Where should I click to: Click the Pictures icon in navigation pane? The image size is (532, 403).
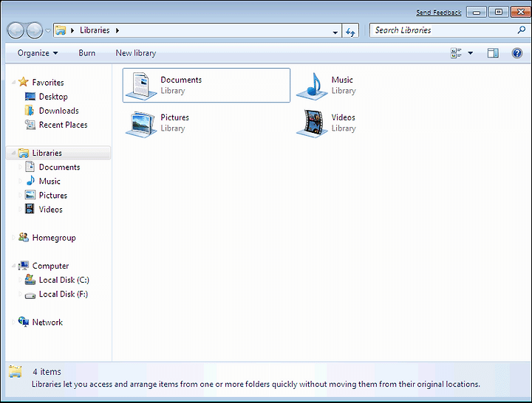pyautogui.click(x=30, y=196)
